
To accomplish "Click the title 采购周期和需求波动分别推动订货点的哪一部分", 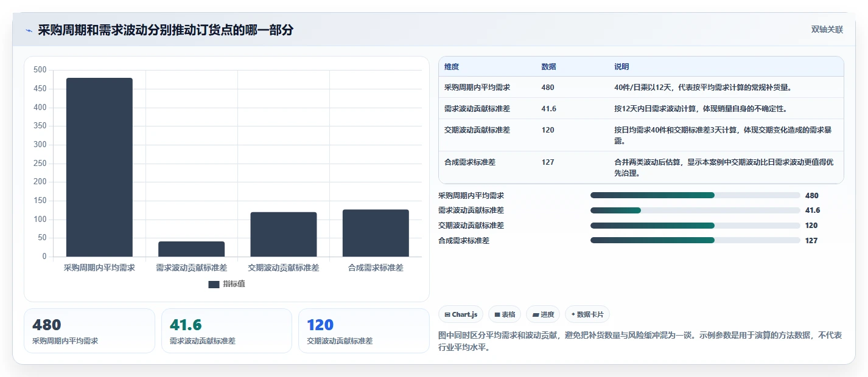I will 166,30.
